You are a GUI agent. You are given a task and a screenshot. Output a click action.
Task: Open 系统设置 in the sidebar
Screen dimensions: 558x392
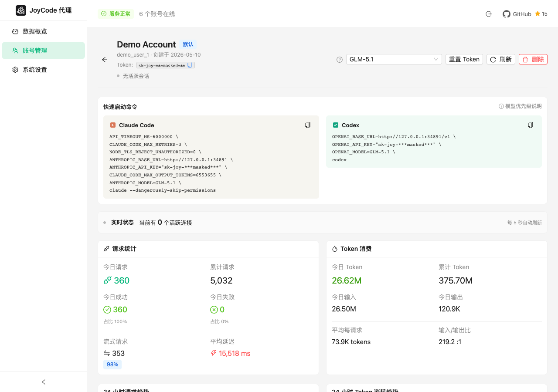coord(43,70)
